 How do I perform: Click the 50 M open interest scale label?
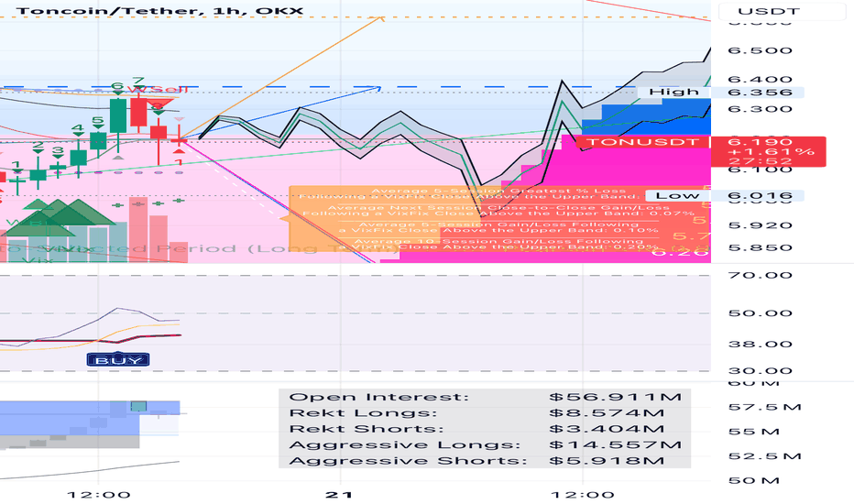pos(754,480)
